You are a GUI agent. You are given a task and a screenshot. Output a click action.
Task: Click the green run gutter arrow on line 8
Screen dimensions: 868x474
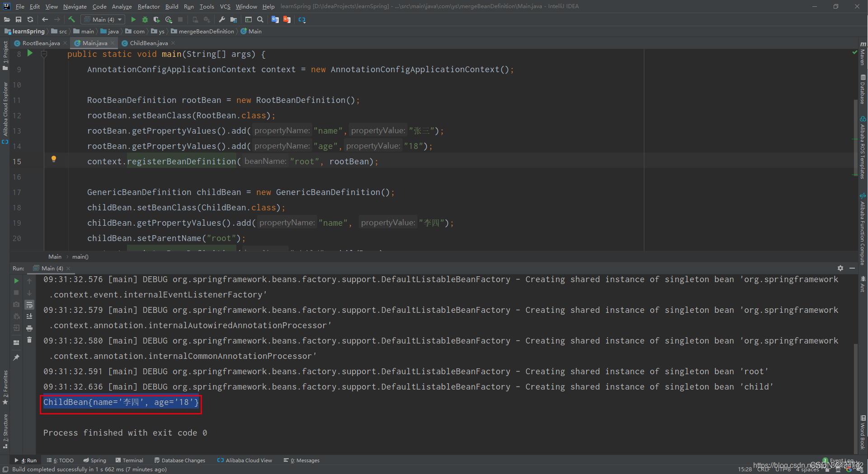point(30,53)
